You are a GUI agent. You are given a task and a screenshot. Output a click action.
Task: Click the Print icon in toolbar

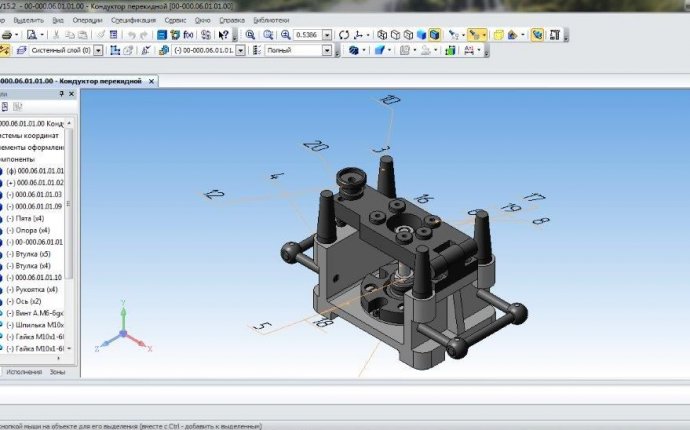click(7, 35)
